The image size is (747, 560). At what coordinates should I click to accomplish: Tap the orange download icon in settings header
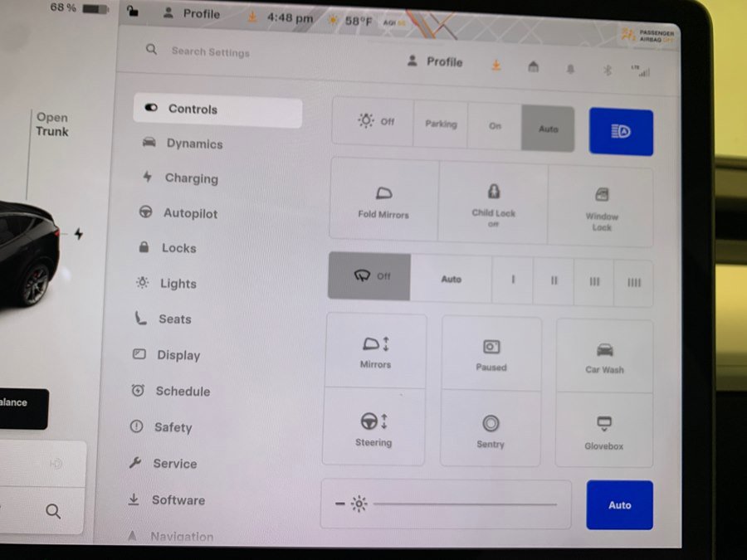(x=496, y=66)
